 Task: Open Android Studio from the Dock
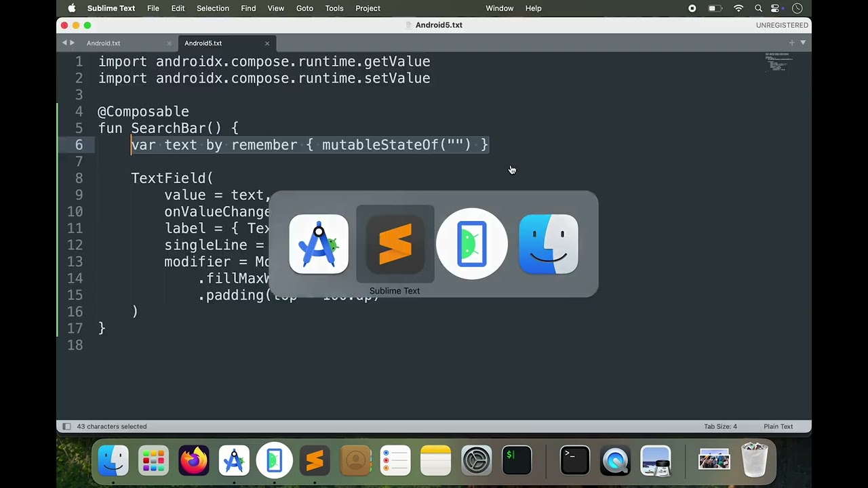[234, 461]
